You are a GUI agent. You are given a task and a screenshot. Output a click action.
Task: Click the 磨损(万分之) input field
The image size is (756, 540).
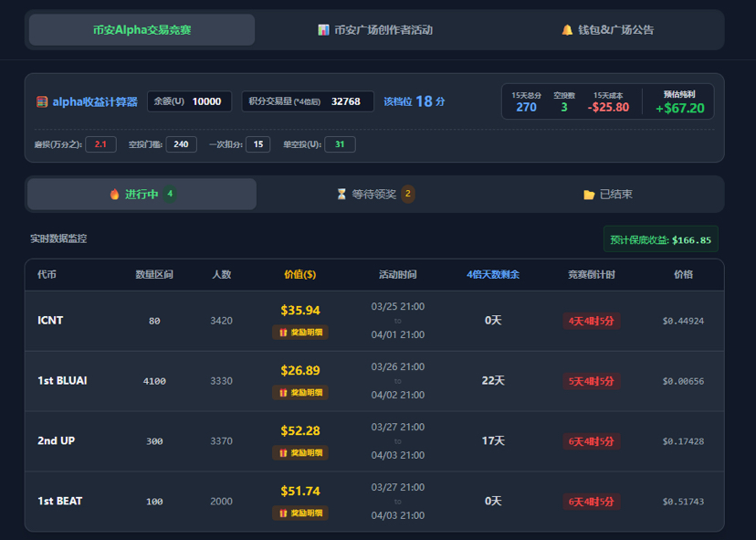point(100,144)
